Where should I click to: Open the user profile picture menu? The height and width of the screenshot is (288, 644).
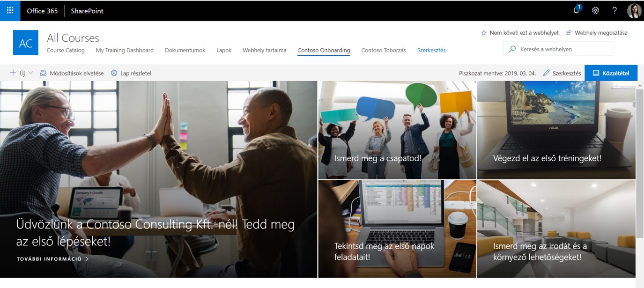click(634, 10)
